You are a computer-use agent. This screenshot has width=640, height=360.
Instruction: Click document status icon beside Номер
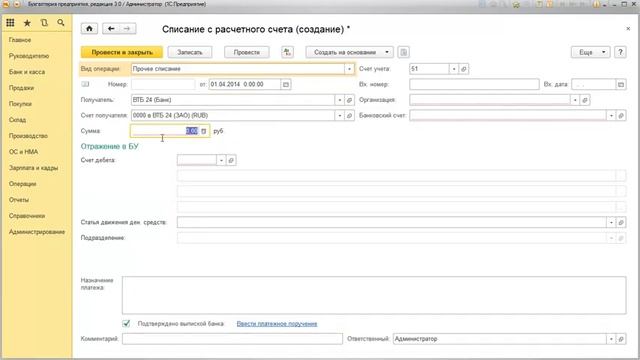pos(85,84)
